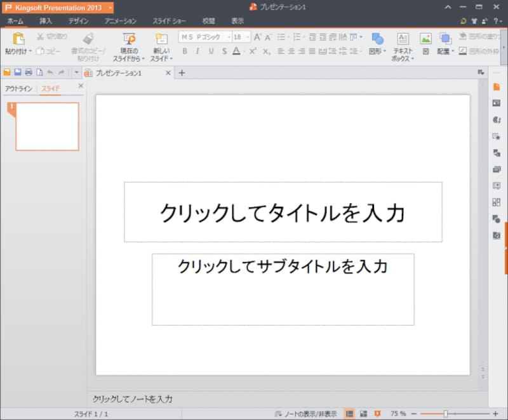This screenshot has height=420, width=508.
Task: Switch to the アウトライン panel tab
Action: pyautogui.click(x=19, y=88)
